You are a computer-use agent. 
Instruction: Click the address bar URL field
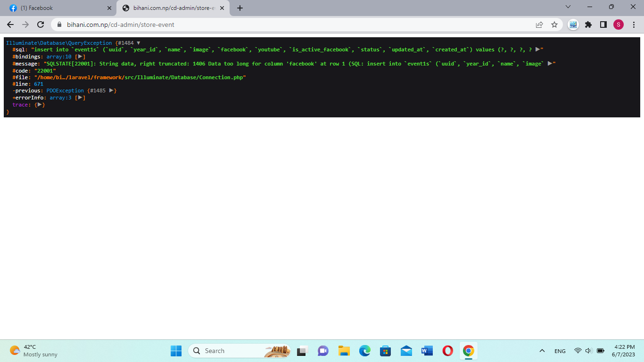coord(283,25)
